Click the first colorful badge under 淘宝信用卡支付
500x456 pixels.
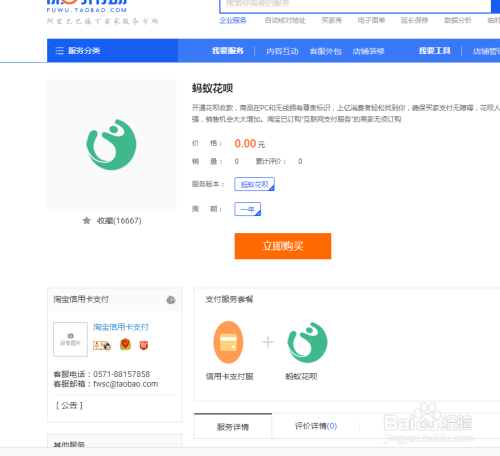point(102,345)
